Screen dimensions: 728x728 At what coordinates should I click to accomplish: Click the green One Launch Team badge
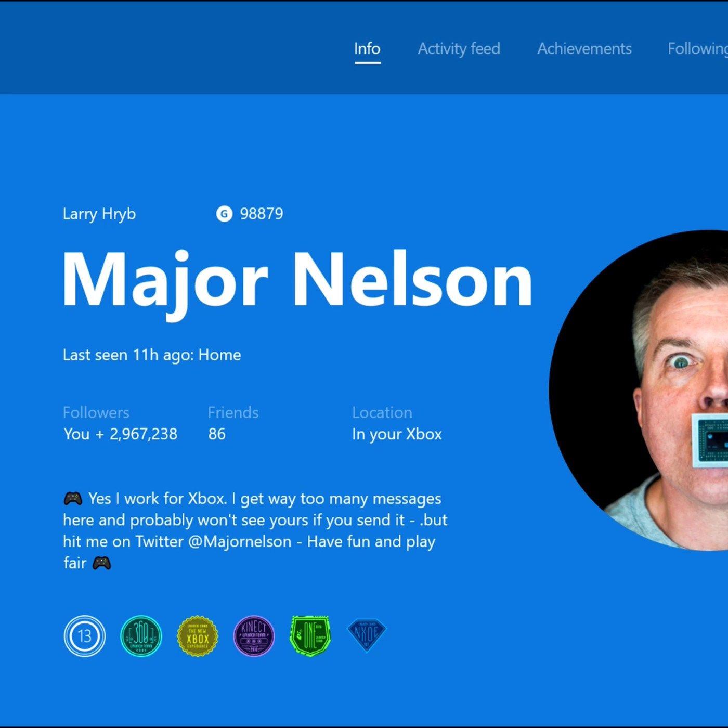(310, 635)
